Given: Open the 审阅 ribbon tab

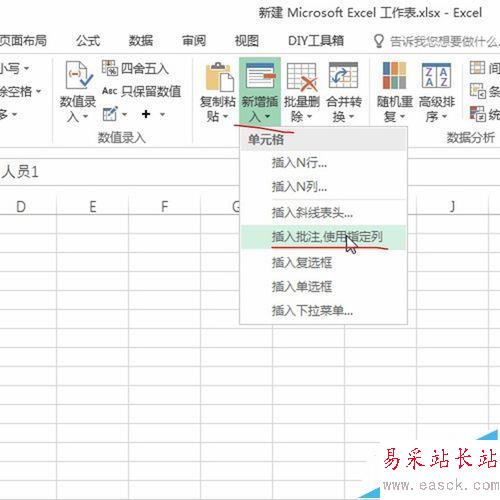Looking at the screenshot, I should coord(194,41).
